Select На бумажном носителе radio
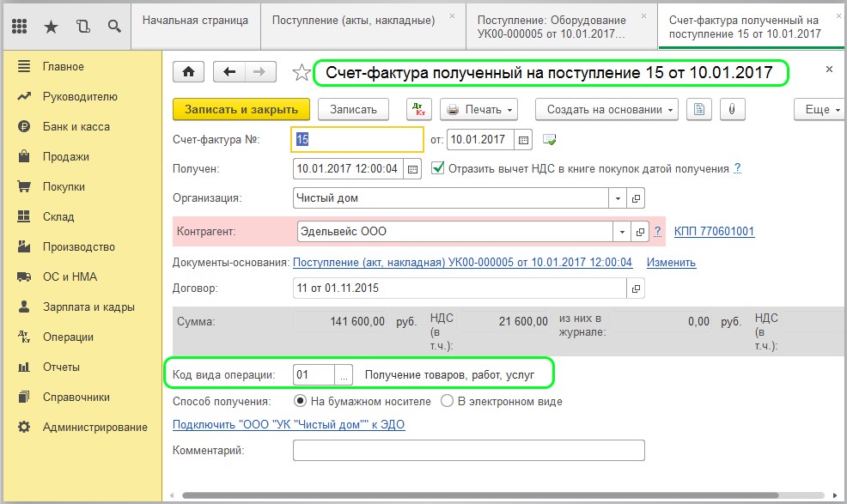Viewport: 847px width, 504px height. point(300,401)
